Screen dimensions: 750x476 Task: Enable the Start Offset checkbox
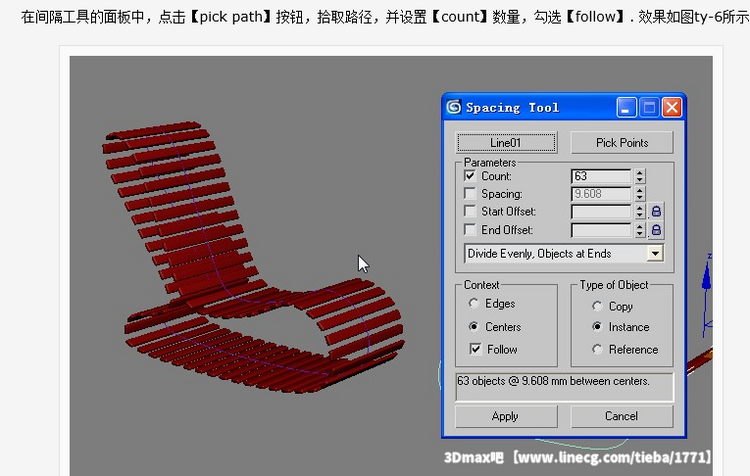point(470,211)
